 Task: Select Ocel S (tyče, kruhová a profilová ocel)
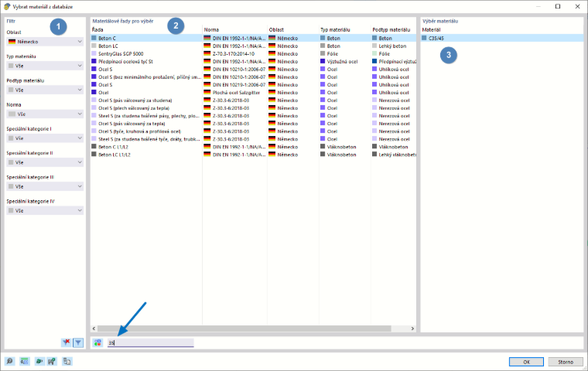coord(254,131)
